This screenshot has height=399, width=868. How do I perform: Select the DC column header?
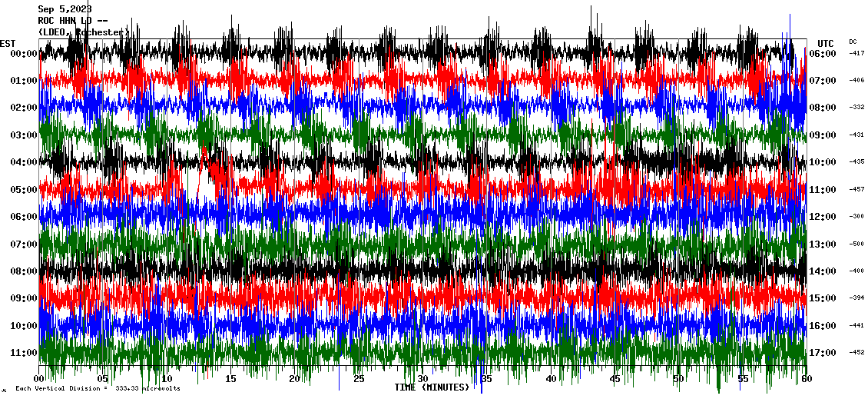coord(853,42)
